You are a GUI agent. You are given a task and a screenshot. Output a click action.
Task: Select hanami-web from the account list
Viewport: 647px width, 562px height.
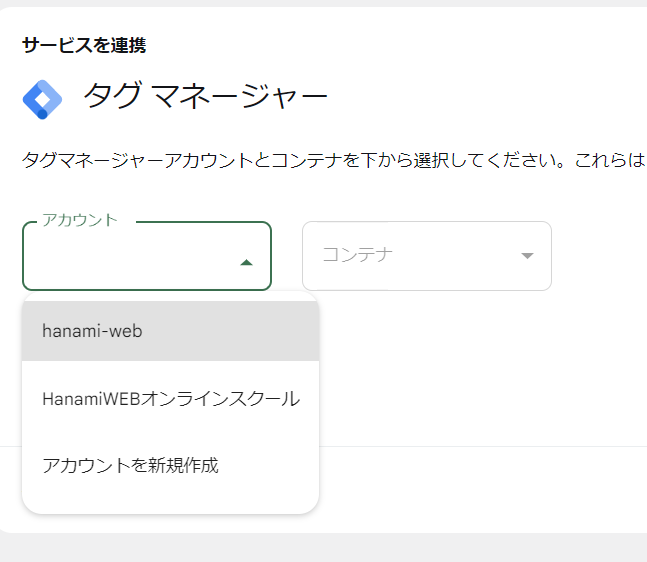click(x=170, y=331)
